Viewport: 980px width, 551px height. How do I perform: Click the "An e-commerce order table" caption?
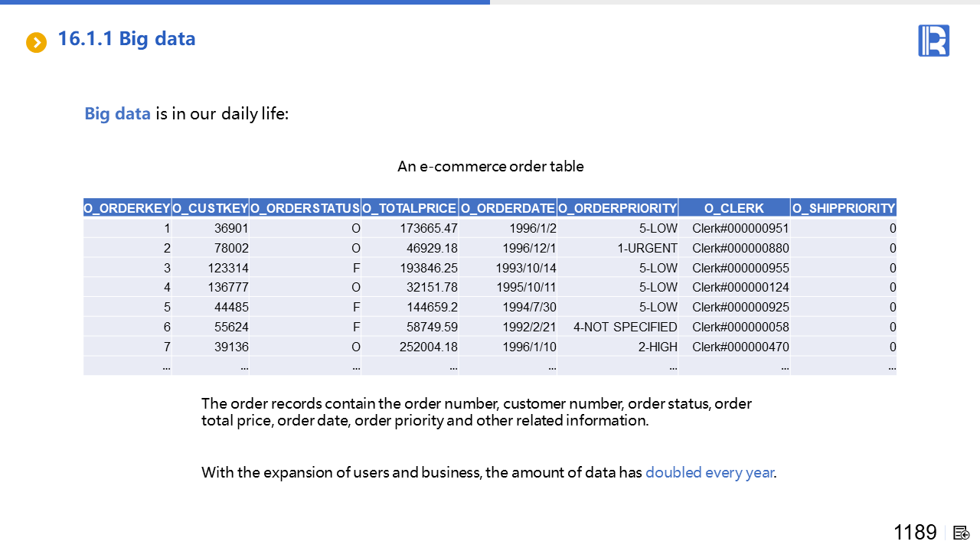pyautogui.click(x=490, y=166)
